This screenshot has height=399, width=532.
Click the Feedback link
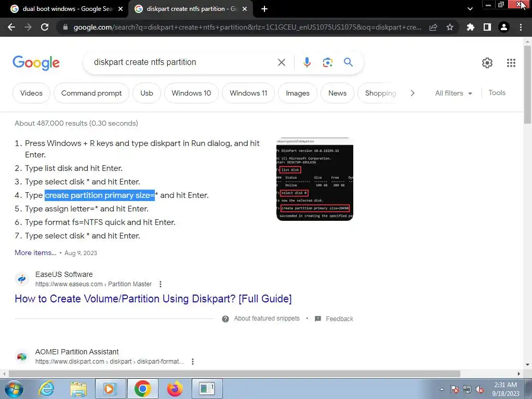(x=339, y=319)
